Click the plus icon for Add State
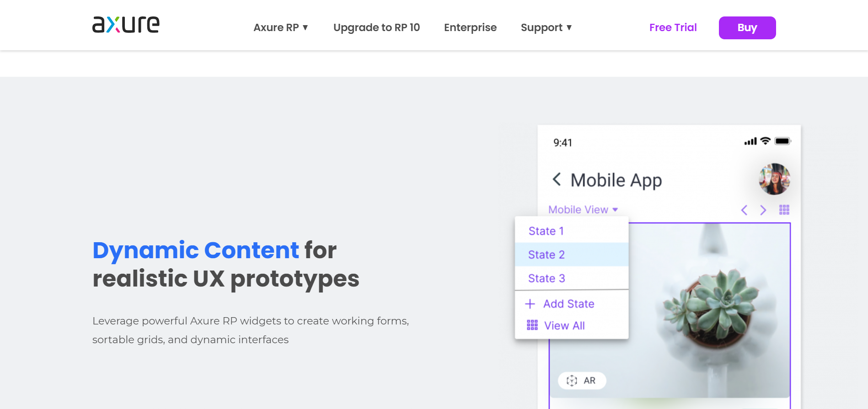This screenshot has height=409, width=868. coord(530,304)
